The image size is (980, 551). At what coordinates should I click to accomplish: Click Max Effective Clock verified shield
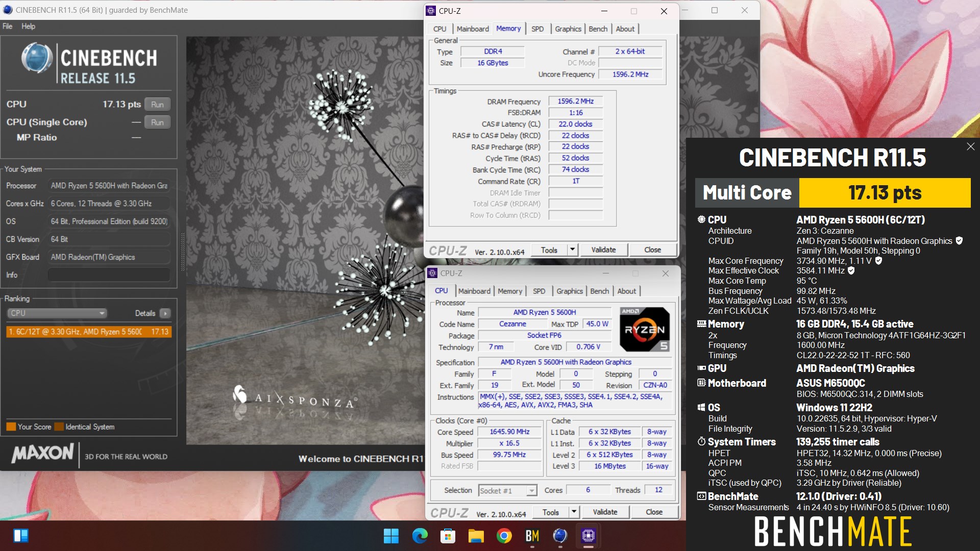(x=851, y=270)
